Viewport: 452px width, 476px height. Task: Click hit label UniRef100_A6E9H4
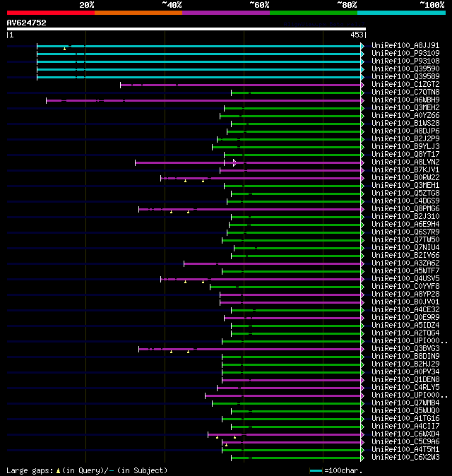pos(405,225)
